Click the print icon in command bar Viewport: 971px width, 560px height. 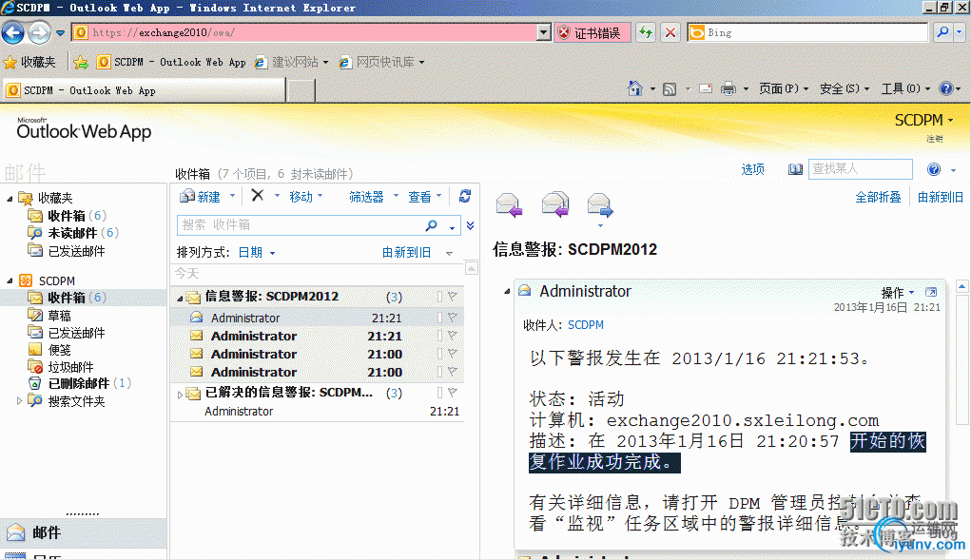[x=728, y=89]
